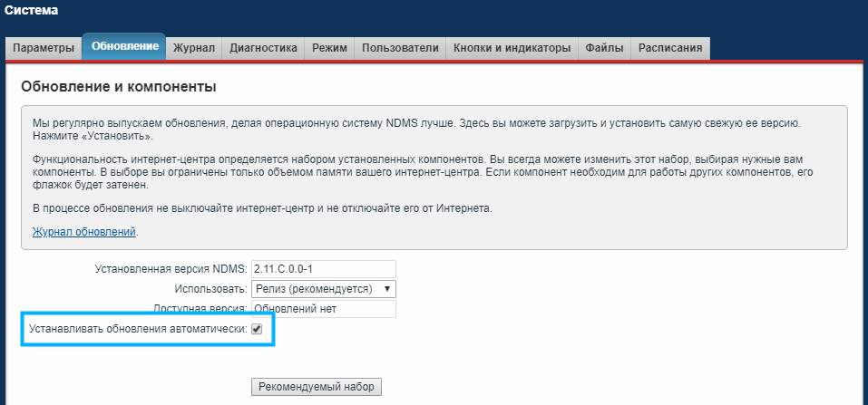Open the Файлы tab
This screenshot has width=868, height=405.
tap(603, 48)
